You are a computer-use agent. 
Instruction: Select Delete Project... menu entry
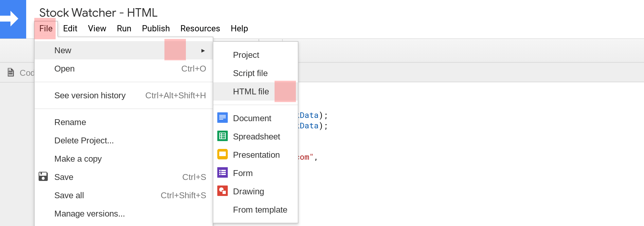click(x=124, y=140)
